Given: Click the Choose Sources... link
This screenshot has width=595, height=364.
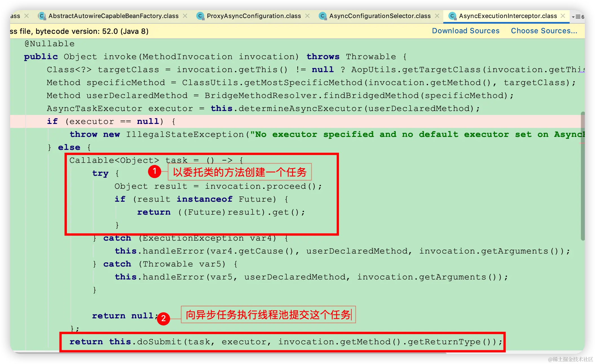Looking at the screenshot, I should coord(544,31).
